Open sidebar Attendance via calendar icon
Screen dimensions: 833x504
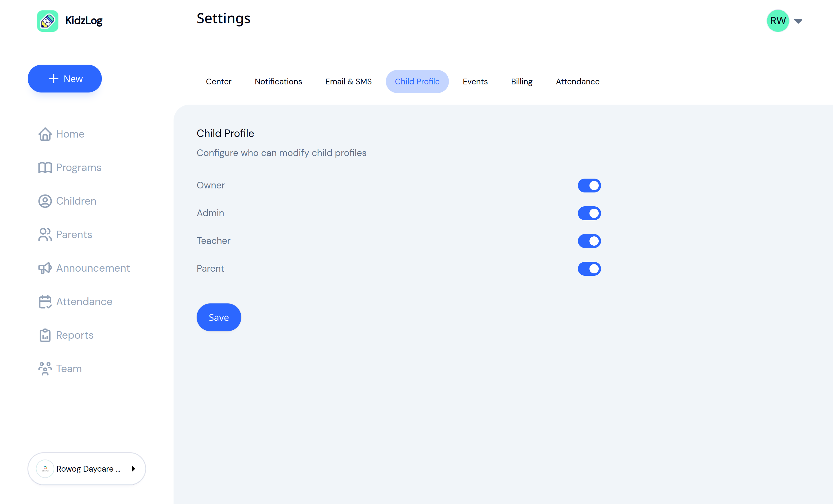pyautogui.click(x=45, y=302)
